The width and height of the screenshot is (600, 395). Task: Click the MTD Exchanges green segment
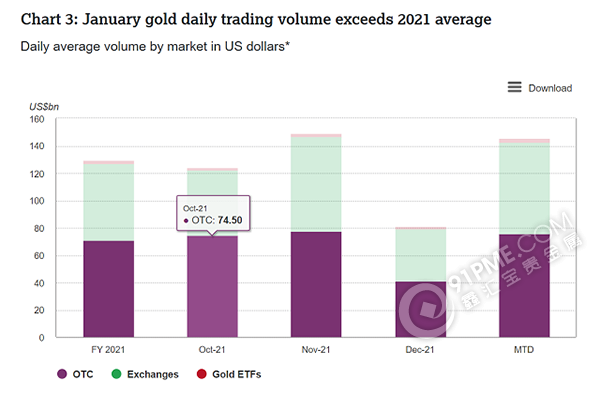click(x=524, y=188)
